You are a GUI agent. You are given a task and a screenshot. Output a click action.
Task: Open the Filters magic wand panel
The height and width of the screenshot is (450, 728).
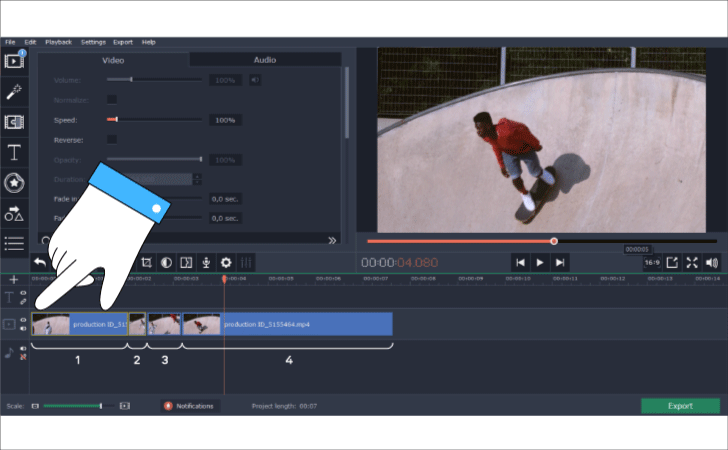(x=14, y=92)
